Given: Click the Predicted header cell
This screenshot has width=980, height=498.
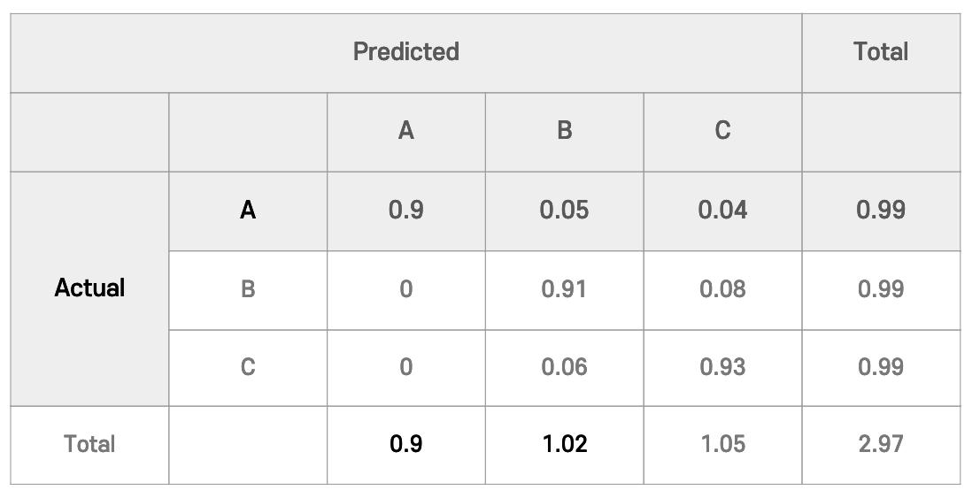Looking at the screenshot, I should [x=406, y=53].
